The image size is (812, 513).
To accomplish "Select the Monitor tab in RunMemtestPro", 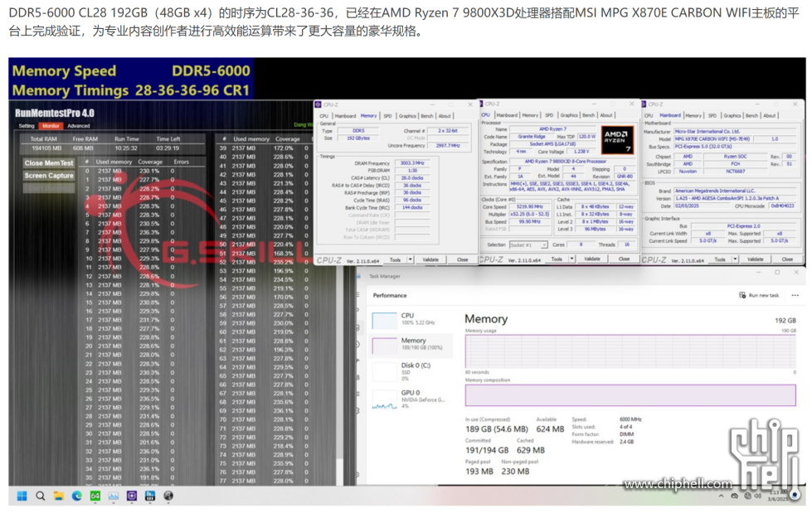I will (x=51, y=126).
